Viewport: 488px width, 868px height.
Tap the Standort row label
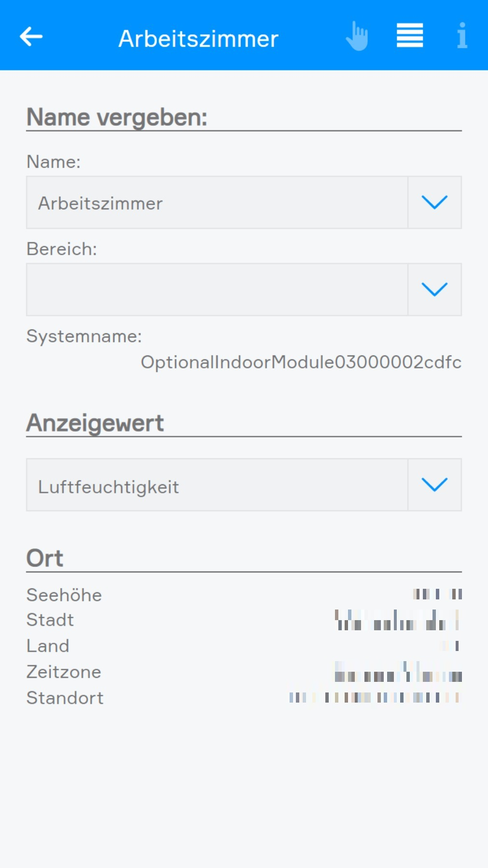[x=65, y=698]
